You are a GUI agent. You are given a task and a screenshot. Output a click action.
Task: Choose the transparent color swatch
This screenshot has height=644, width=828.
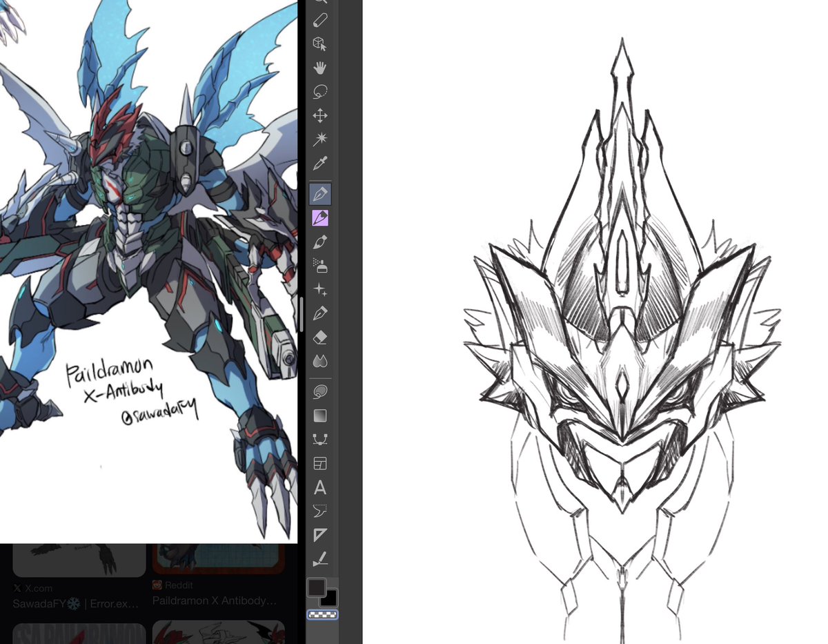pos(322,614)
